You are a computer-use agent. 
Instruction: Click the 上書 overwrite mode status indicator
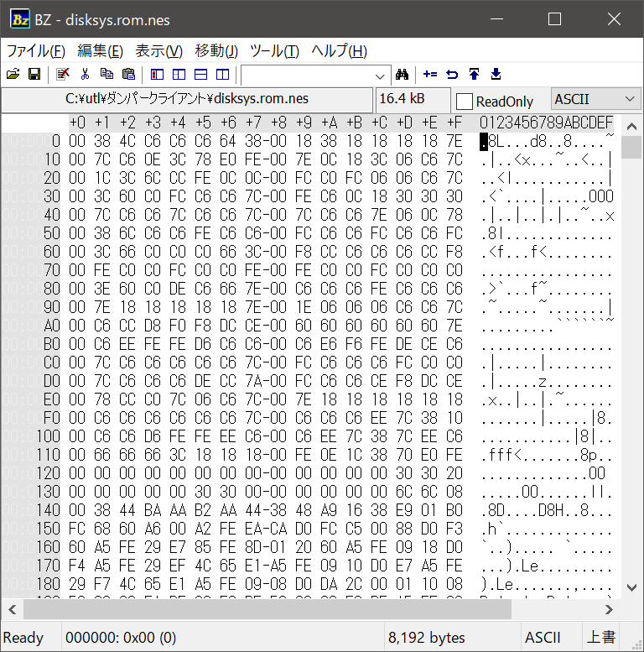coord(600,637)
